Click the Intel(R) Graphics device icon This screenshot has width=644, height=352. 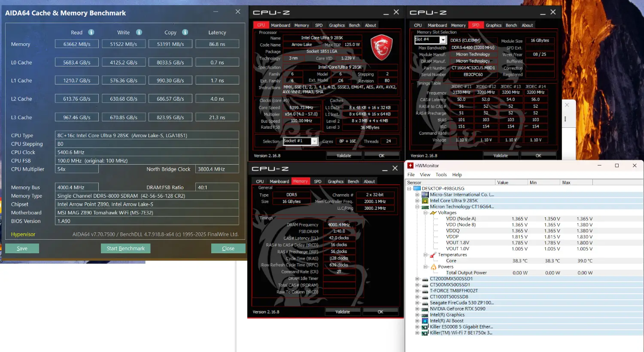pos(425,315)
